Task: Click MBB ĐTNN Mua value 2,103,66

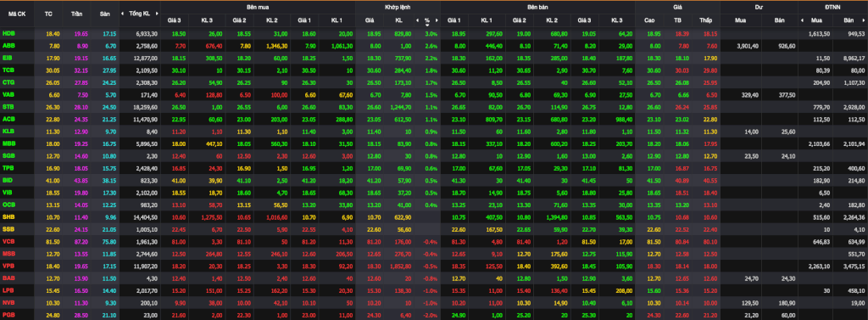Action: [x=819, y=143]
